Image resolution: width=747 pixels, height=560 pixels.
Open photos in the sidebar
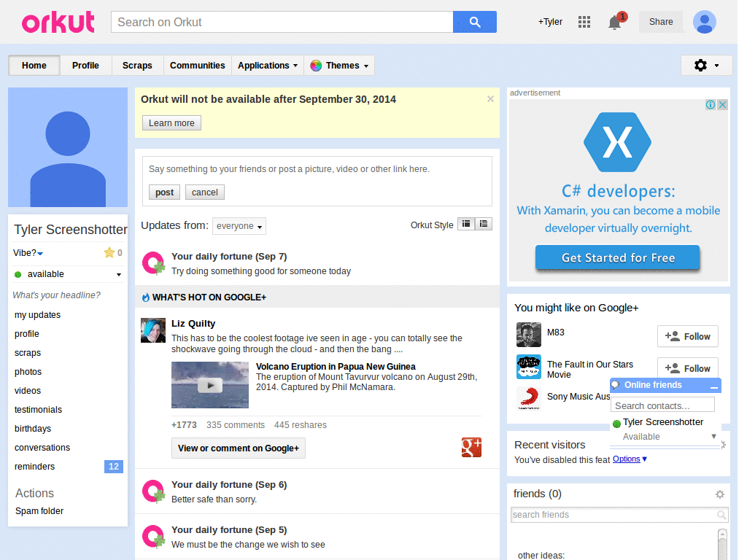(x=28, y=372)
